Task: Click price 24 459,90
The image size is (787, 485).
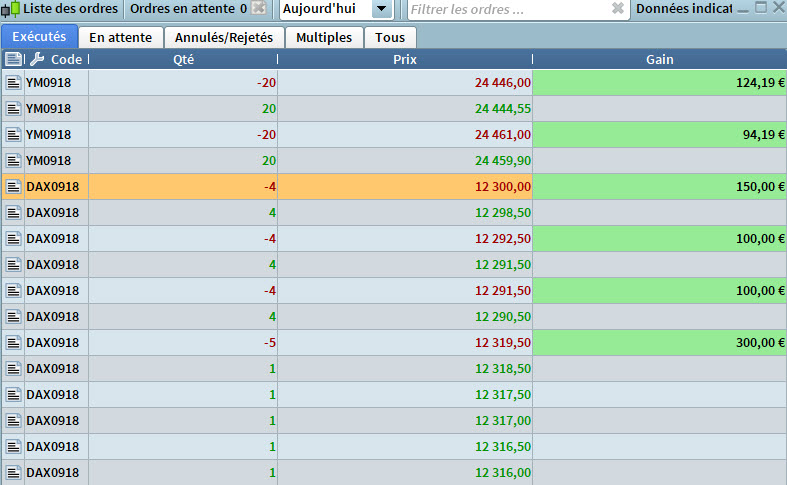Action: pos(502,161)
